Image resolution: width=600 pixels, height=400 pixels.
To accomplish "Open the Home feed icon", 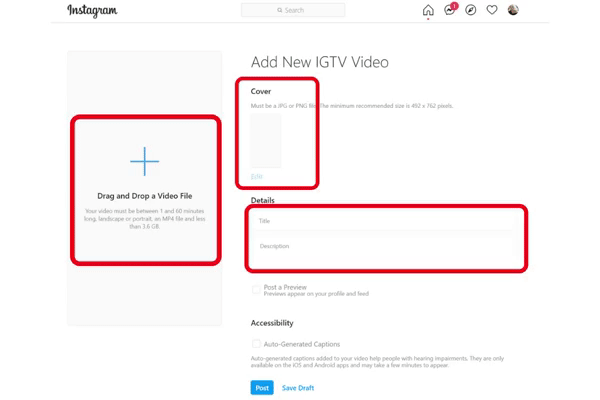I will (x=428, y=10).
